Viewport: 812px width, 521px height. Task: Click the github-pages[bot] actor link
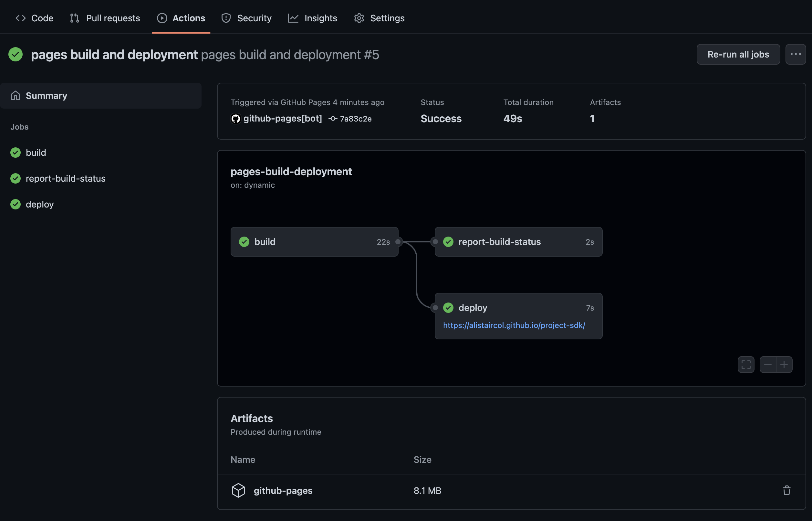click(x=283, y=118)
